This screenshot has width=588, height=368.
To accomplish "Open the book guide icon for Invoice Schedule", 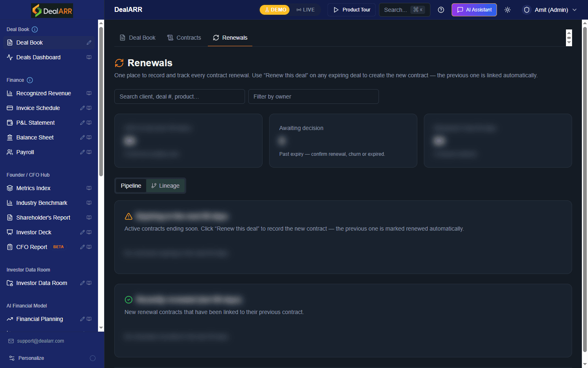I will [x=89, y=108].
